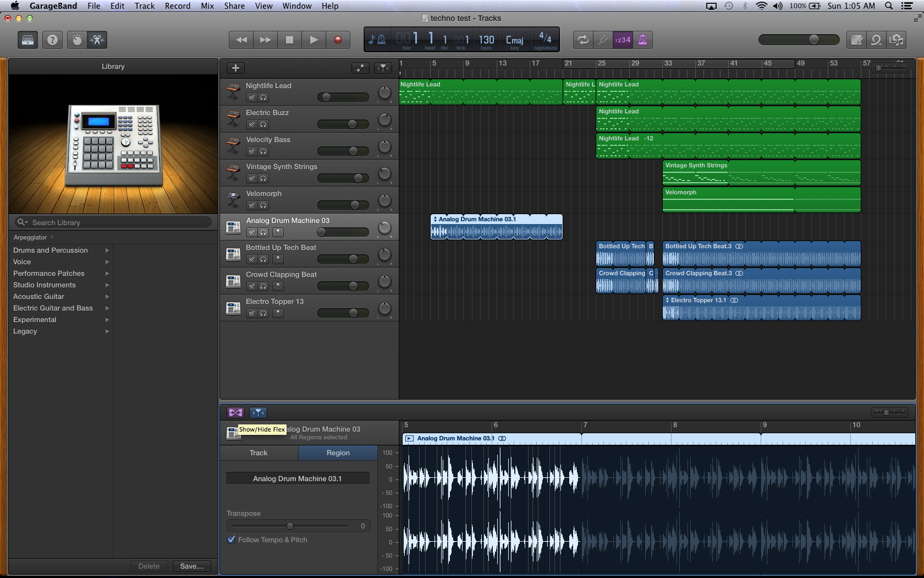This screenshot has width=924, height=578.
Task: Solo the Electric Buzz track
Action: tap(263, 124)
